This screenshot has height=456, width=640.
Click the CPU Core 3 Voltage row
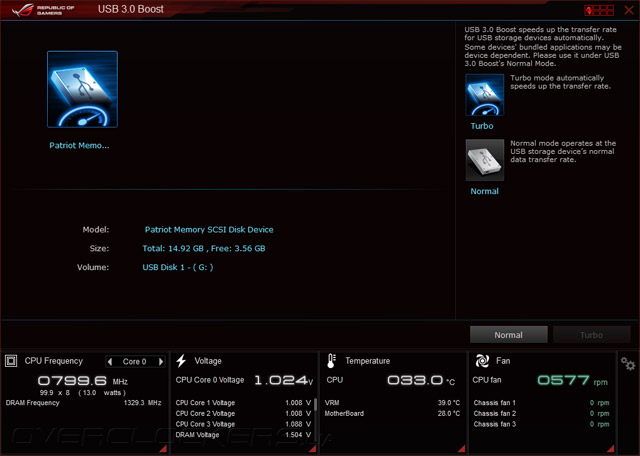[243, 424]
